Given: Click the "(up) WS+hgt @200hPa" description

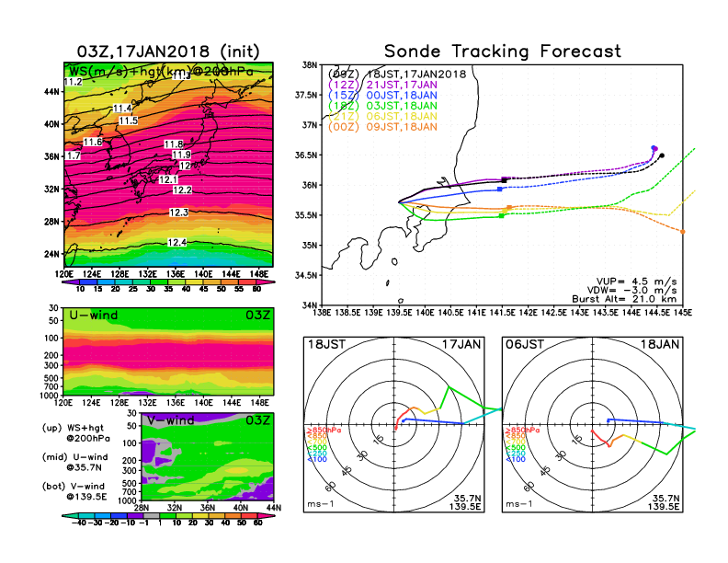Looking at the screenshot, I should pos(76,433).
